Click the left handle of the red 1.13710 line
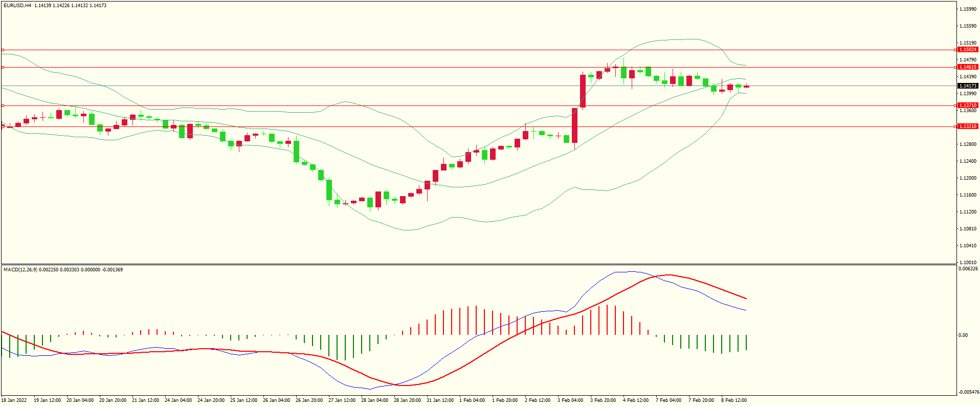The image size is (980, 406). coord(3,105)
